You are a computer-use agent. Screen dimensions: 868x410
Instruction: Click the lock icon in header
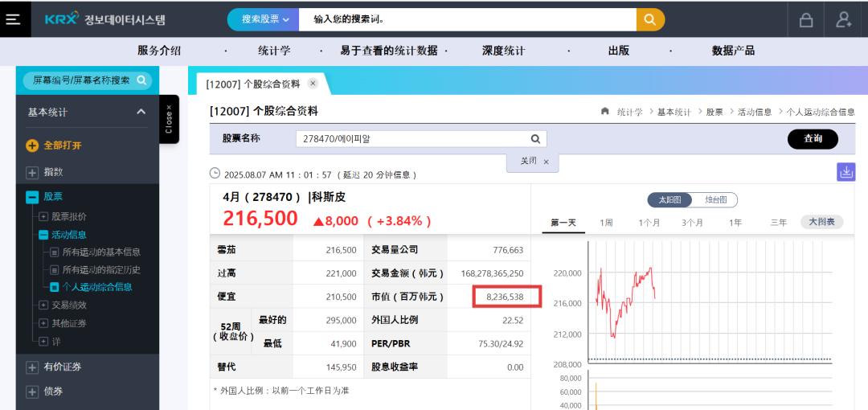[805, 20]
